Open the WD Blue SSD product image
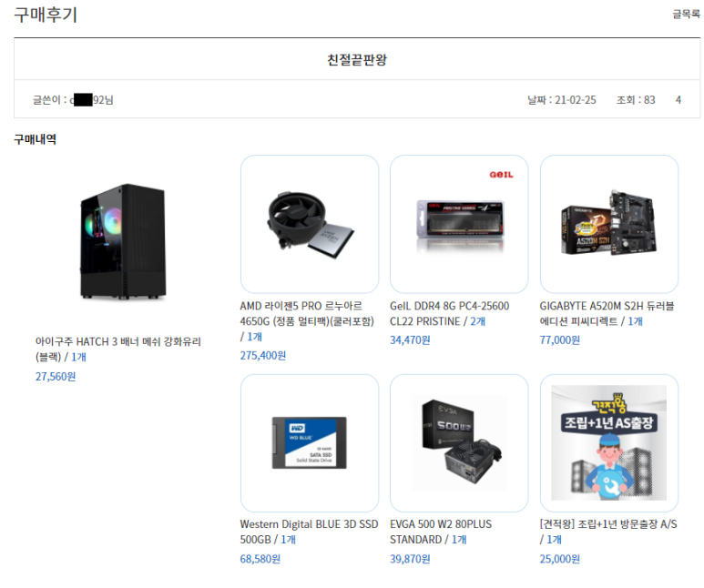 310,443
